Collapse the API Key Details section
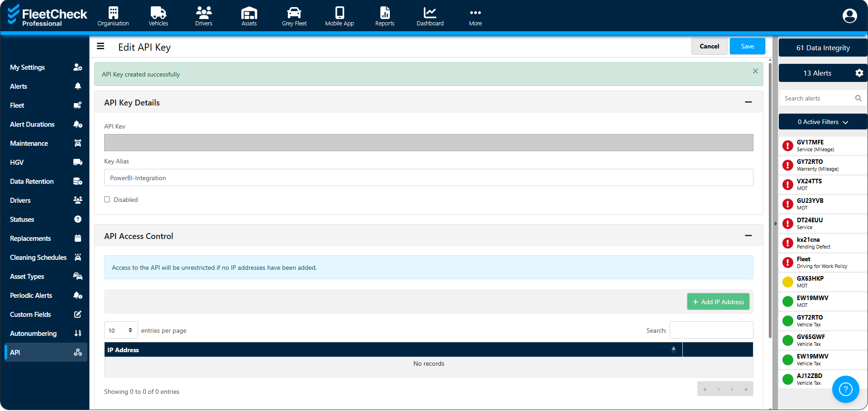This screenshot has height=411, width=868. 748,102
